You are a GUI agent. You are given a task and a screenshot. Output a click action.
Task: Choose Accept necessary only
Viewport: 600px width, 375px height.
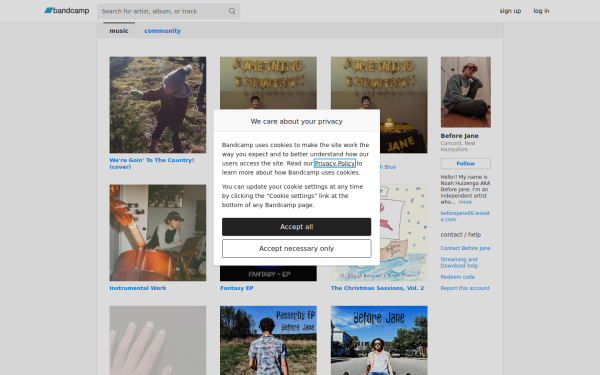(x=297, y=248)
